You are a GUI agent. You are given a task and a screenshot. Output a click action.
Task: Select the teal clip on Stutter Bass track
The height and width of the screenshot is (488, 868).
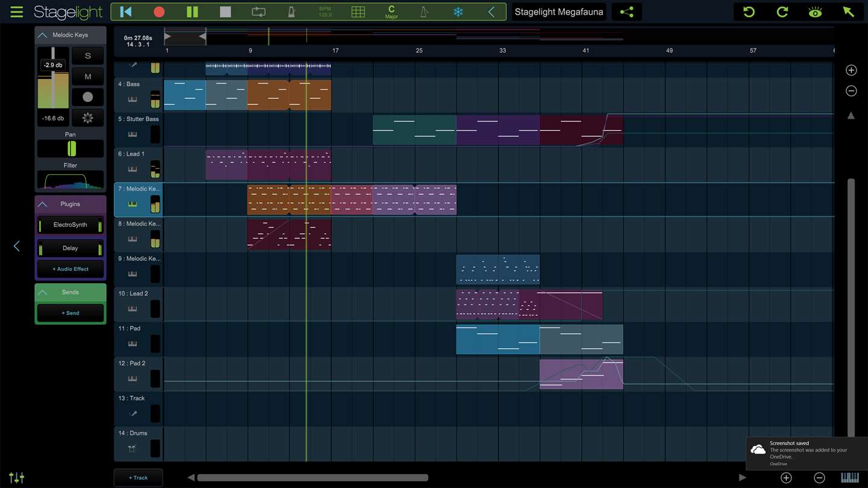(x=415, y=130)
